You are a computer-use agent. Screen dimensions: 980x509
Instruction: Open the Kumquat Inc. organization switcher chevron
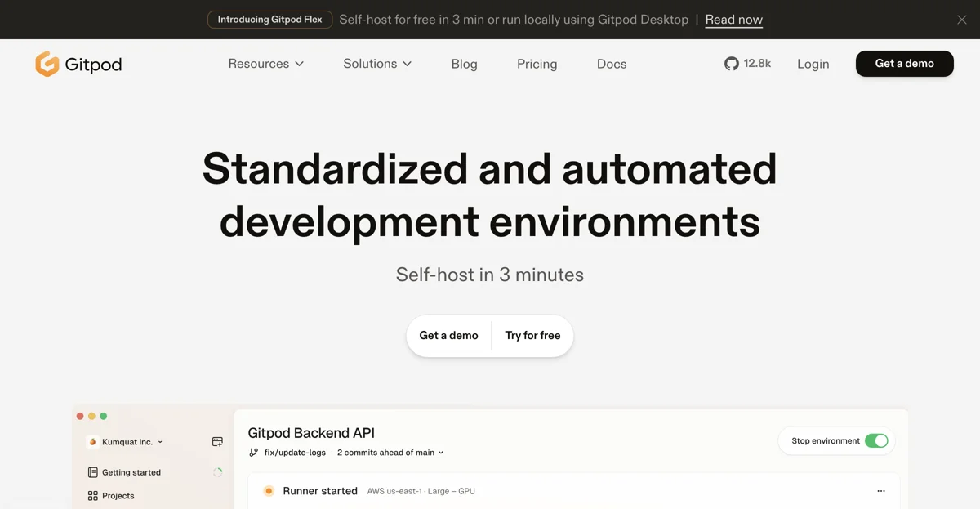[x=160, y=442]
